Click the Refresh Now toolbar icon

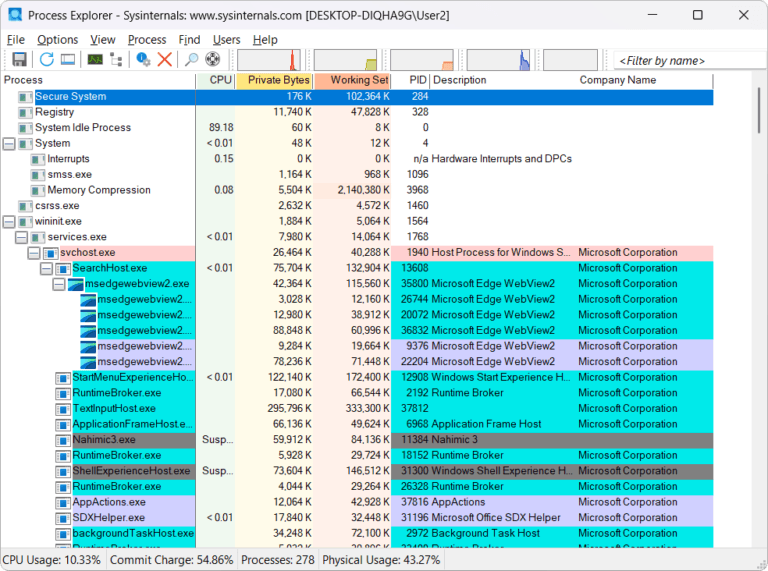pyautogui.click(x=47, y=60)
